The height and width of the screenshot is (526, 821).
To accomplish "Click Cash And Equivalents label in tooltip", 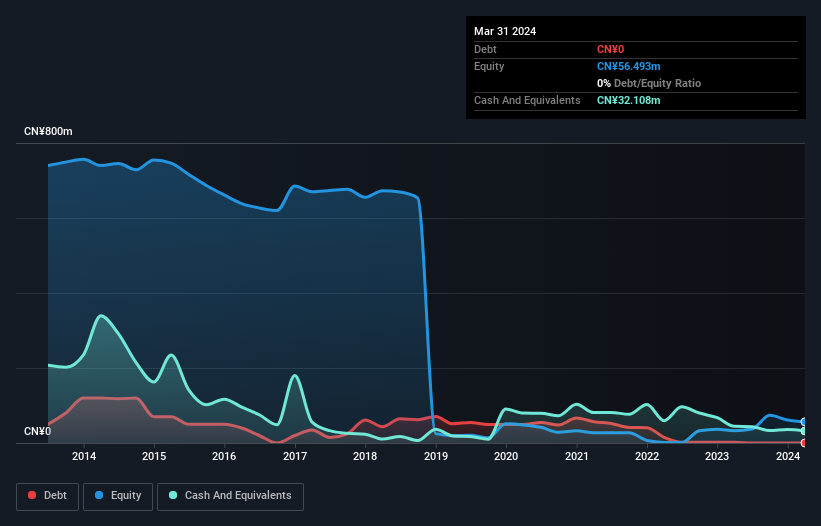I will pos(527,100).
